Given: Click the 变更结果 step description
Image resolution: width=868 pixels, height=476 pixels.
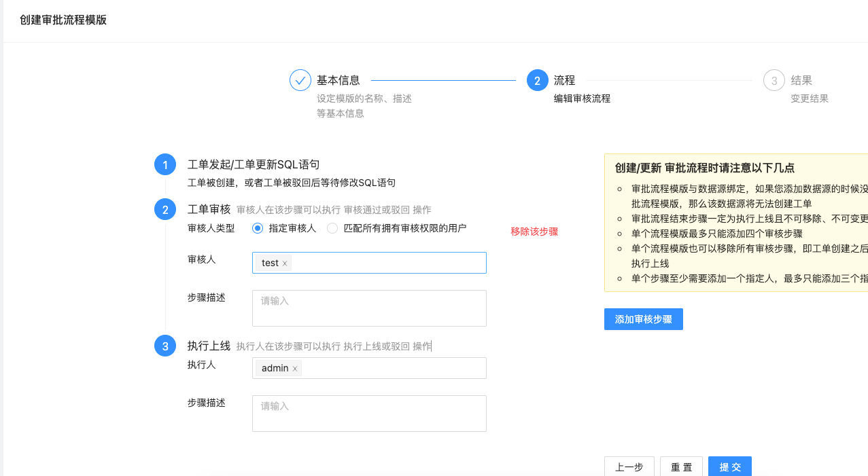Looking at the screenshot, I should 810,98.
